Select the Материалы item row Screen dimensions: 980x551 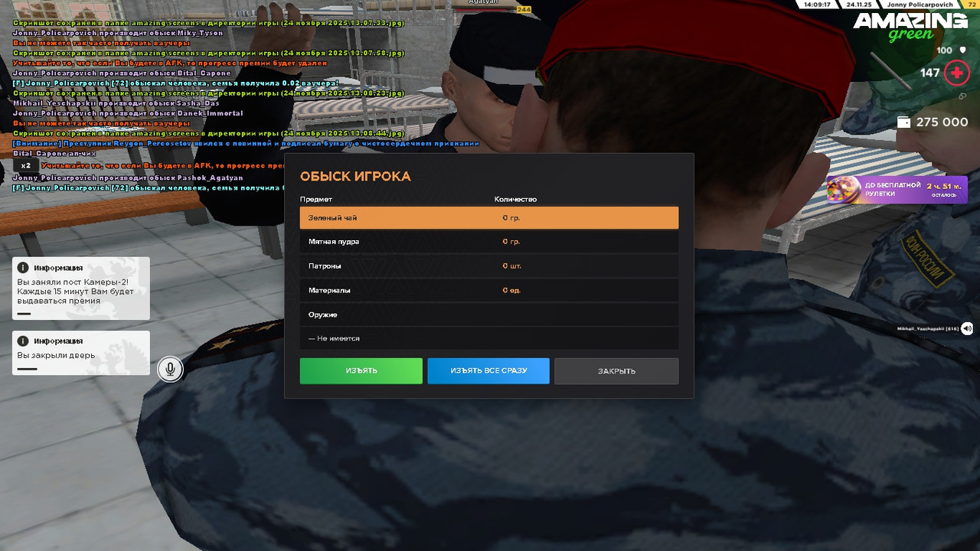click(489, 291)
